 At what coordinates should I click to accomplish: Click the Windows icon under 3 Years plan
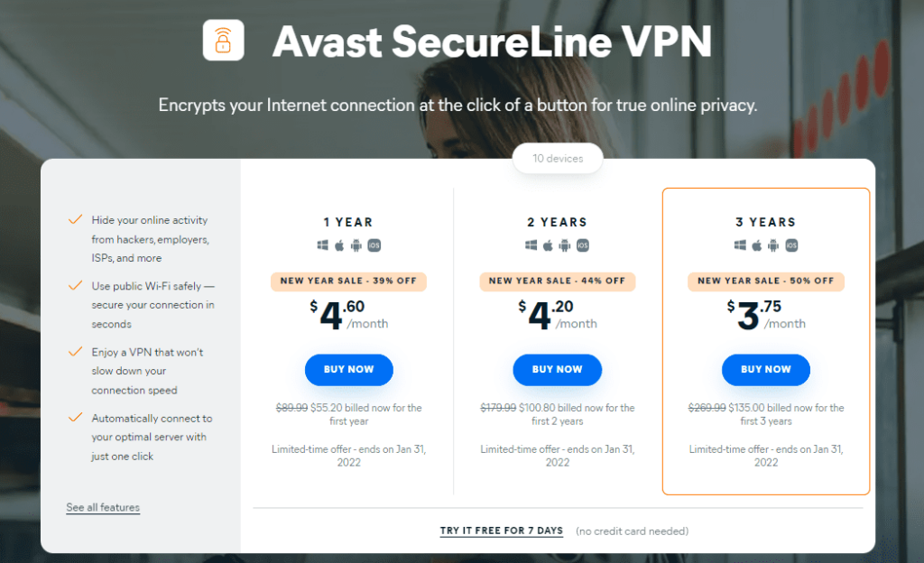[739, 245]
